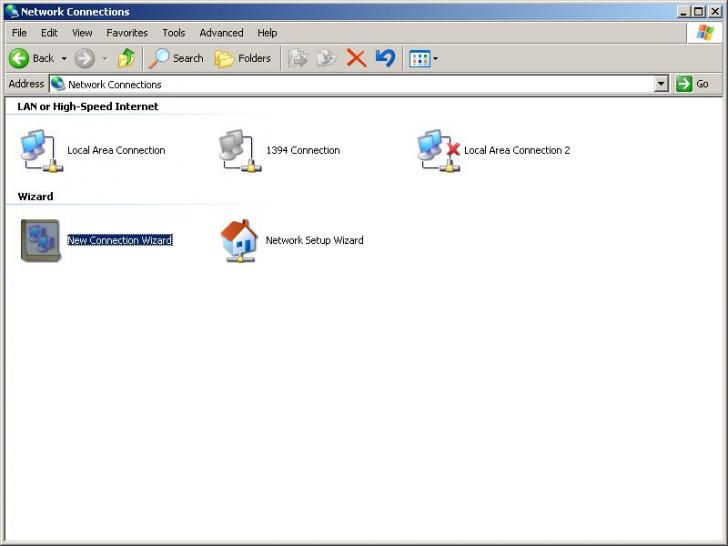Open the Advanced menu
728x546 pixels.
pos(221,33)
